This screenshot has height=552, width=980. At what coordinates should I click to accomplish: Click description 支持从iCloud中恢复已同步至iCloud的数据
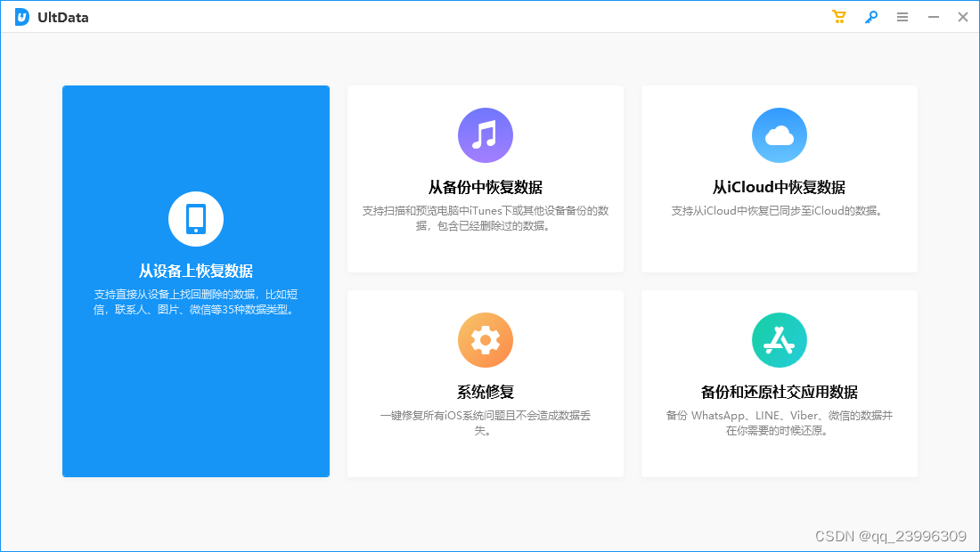point(779,211)
